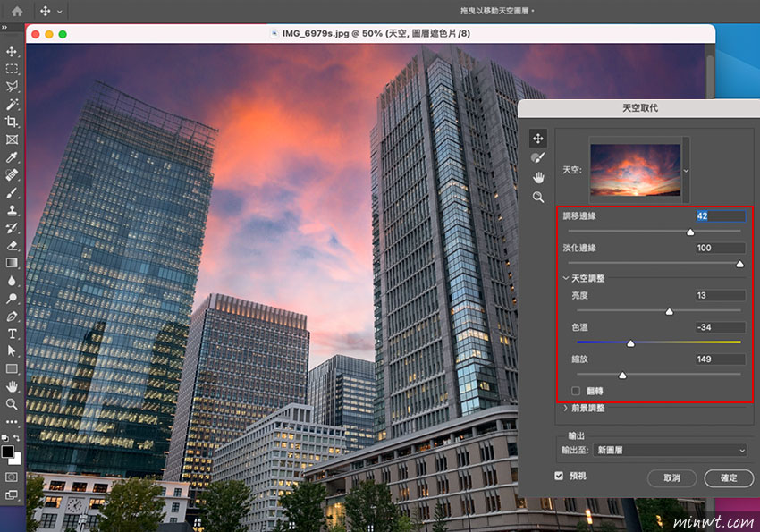Image resolution: width=760 pixels, height=532 pixels.
Task: Click the 縮放 value field showing 149
Action: (x=721, y=359)
